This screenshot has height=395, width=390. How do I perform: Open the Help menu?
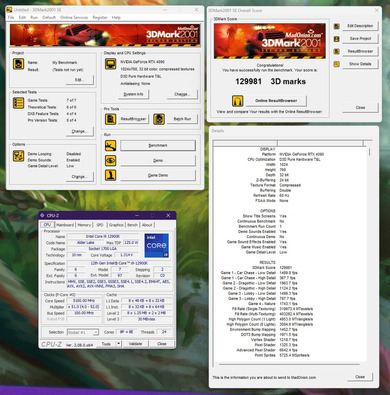pos(116,17)
